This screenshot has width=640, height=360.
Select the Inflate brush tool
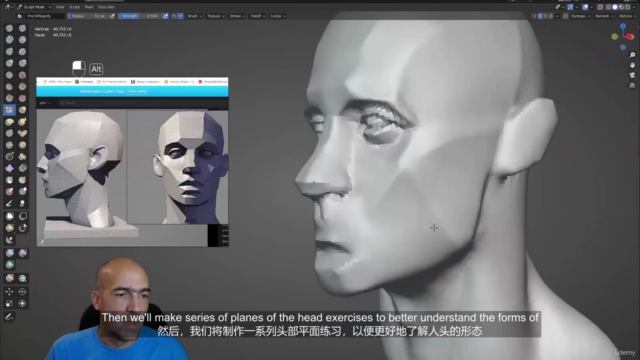pos(9,63)
